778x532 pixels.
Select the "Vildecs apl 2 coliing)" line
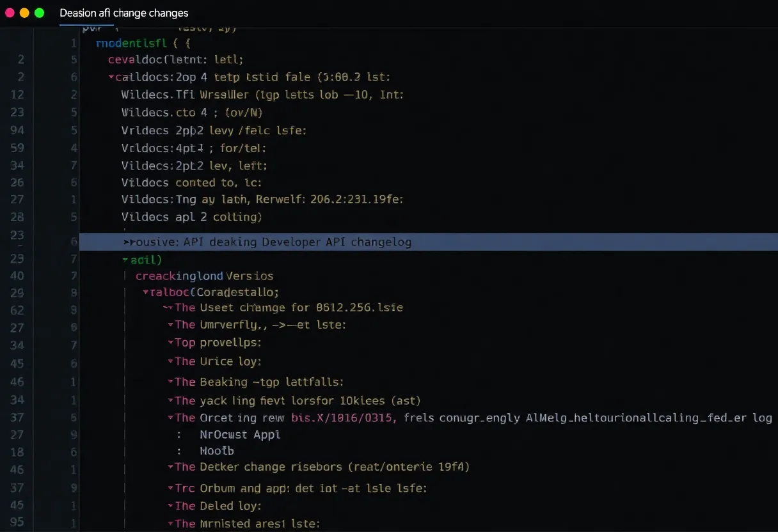pos(191,217)
